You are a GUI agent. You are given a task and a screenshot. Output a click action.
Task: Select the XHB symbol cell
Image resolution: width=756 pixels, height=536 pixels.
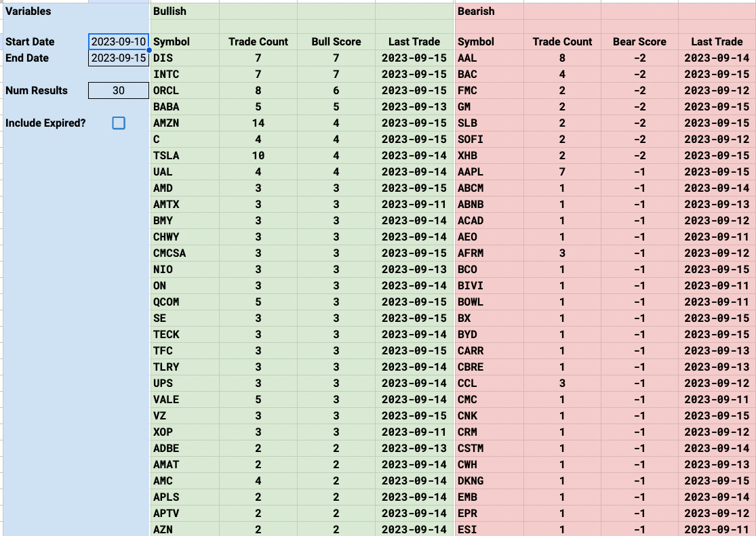(x=489, y=156)
